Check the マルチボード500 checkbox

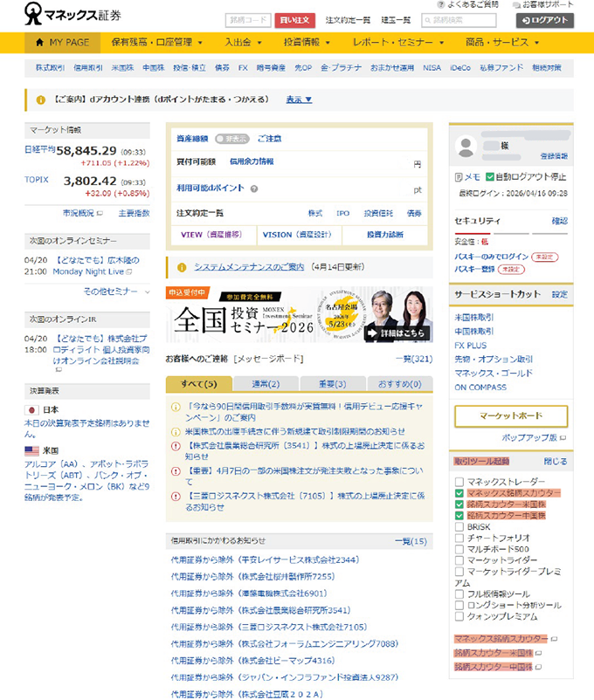pos(459,549)
